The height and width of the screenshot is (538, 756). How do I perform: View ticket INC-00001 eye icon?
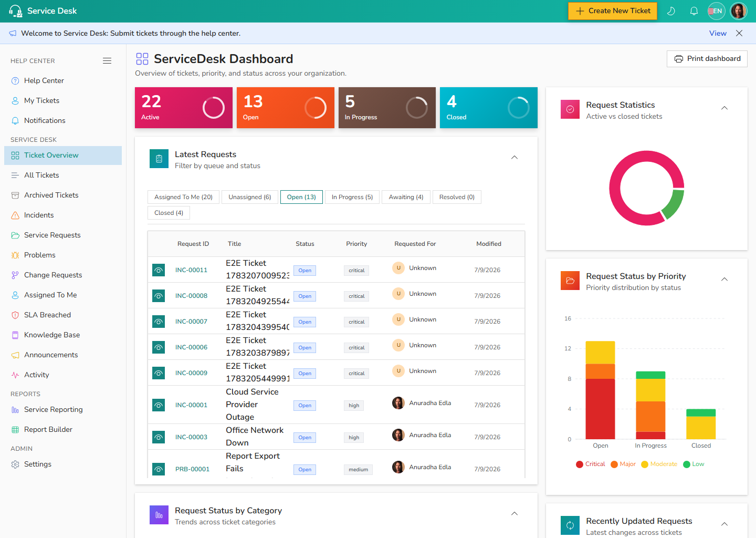(x=159, y=405)
